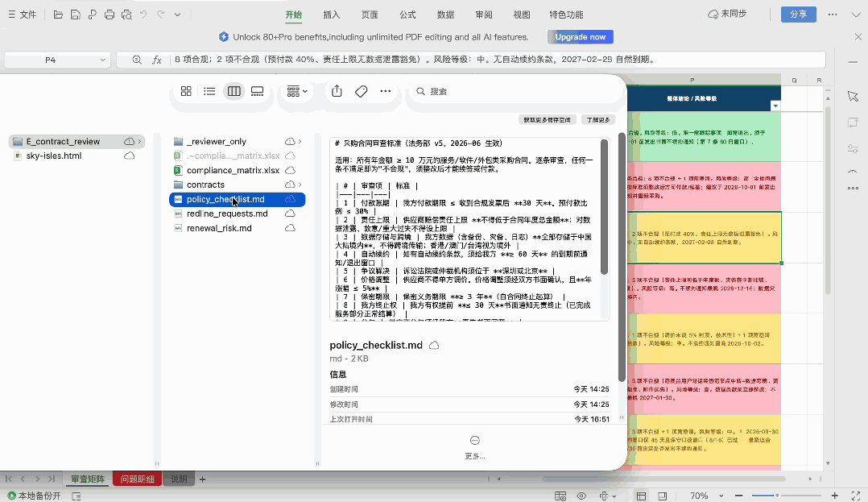Collapse the ribbon with top-right chevron

coord(856,15)
